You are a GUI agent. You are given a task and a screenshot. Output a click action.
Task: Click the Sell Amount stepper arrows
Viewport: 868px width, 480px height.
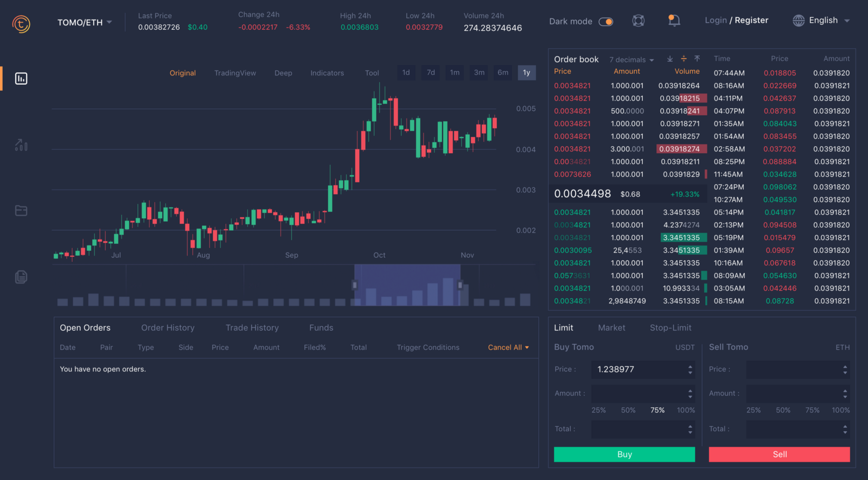click(x=845, y=394)
